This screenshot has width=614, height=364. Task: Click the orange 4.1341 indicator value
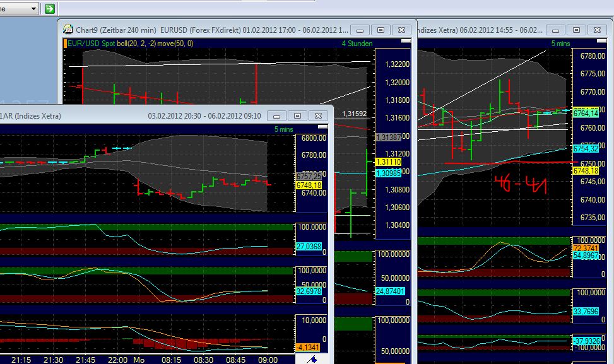point(307,347)
